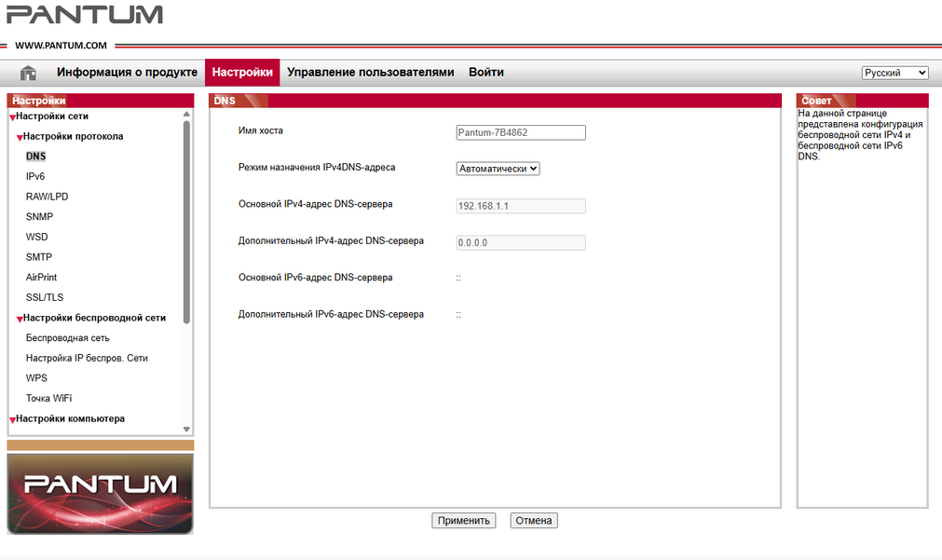942x560 pixels.
Task: Open the IPv4 DNS mode dropdown Автоматически
Action: click(x=498, y=169)
